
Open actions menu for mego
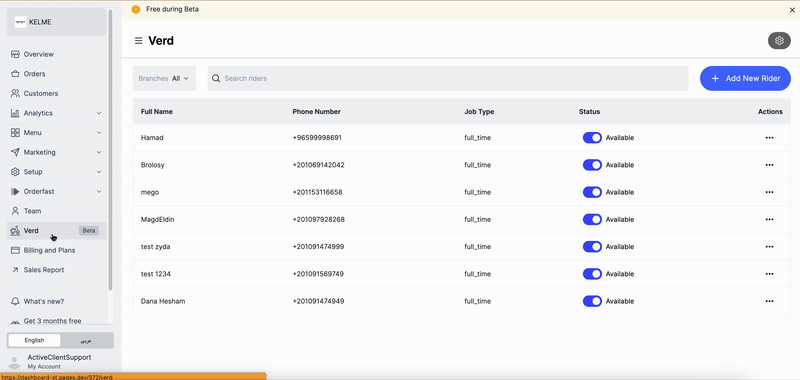(x=769, y=192)
